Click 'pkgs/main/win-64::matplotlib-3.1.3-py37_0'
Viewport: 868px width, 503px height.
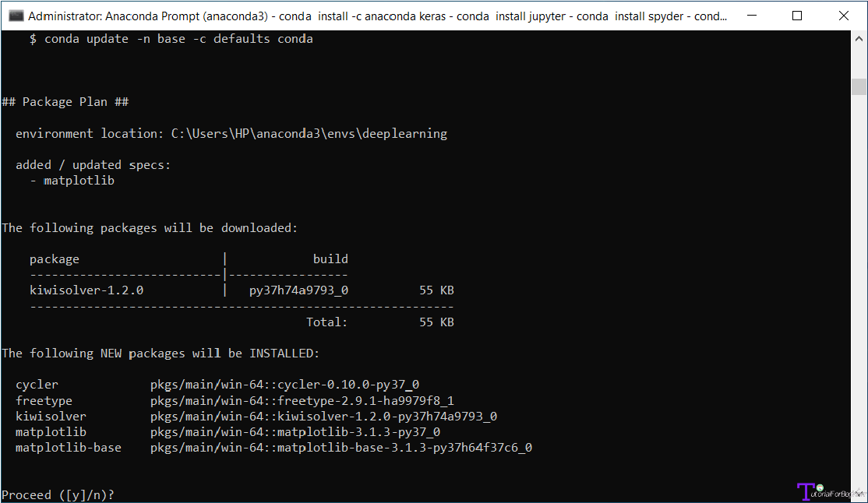pyautogui.click(x=295, y=432)
